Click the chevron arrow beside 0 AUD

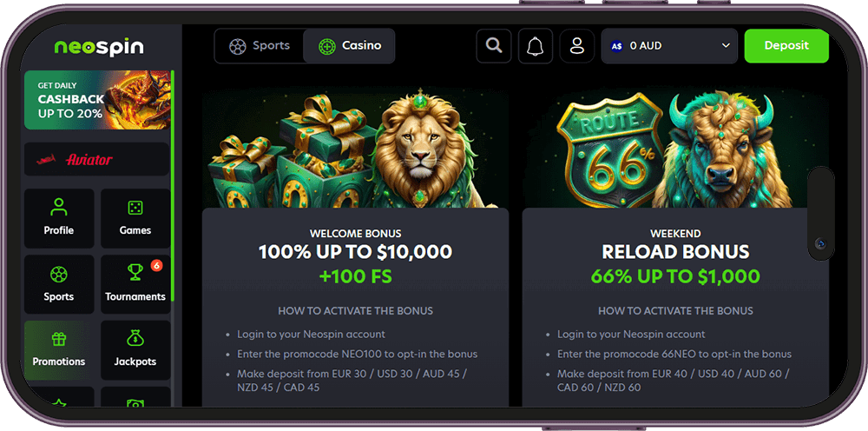(726, 46)
